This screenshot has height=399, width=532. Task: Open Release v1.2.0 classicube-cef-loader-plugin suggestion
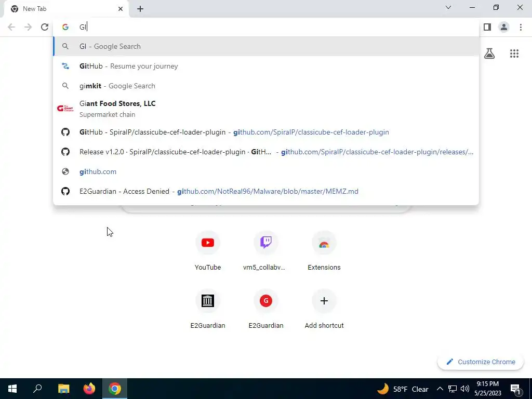click(266, 152)
